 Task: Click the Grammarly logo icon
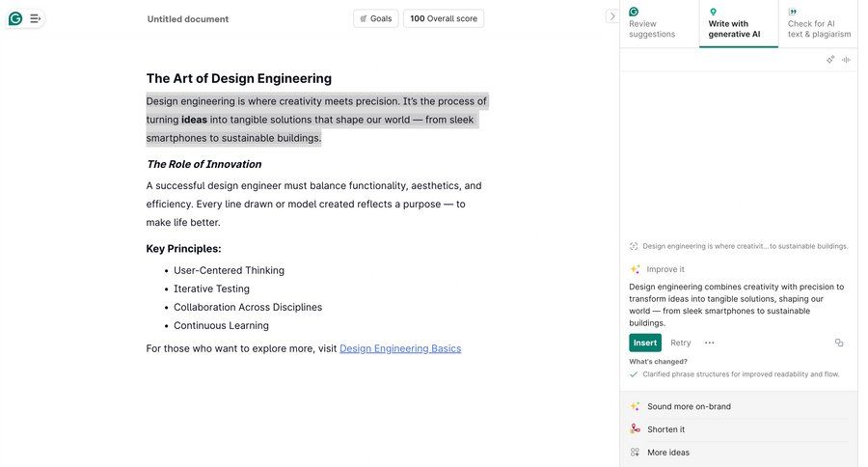[15, 19]
